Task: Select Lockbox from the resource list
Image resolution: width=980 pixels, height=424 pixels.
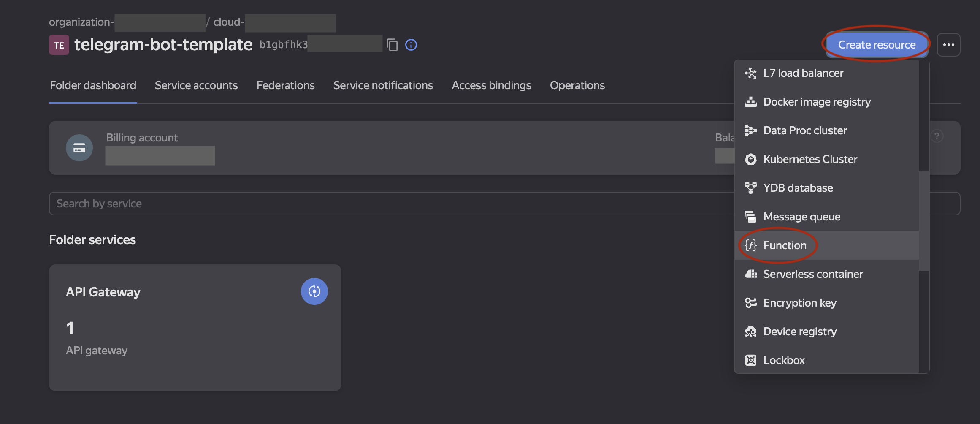Action: click(x=827, y=360)
